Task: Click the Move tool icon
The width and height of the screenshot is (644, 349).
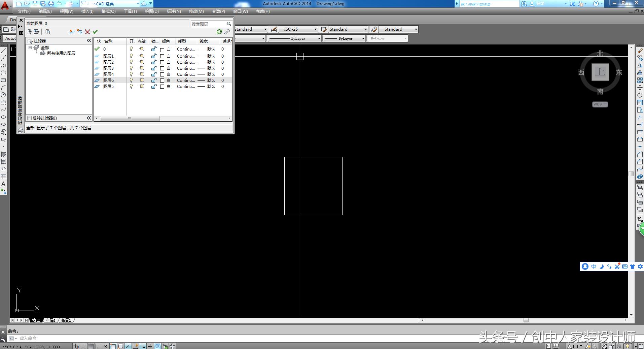Action: (x=640, y=88)
